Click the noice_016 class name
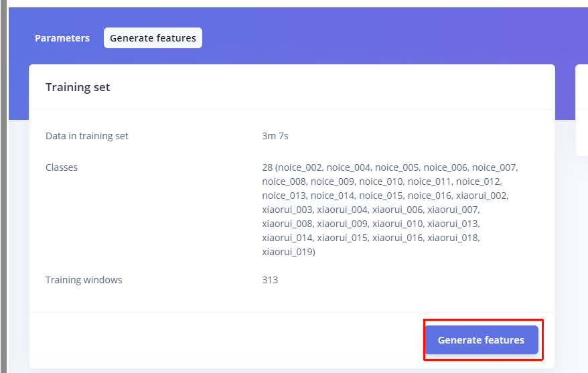 coord(429,196)
